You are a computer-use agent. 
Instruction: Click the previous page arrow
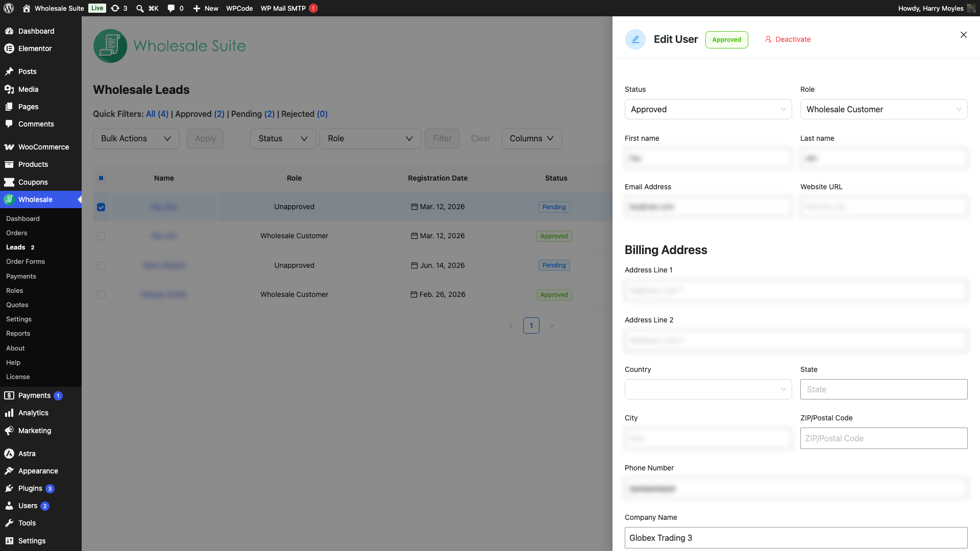pos(511,325)
